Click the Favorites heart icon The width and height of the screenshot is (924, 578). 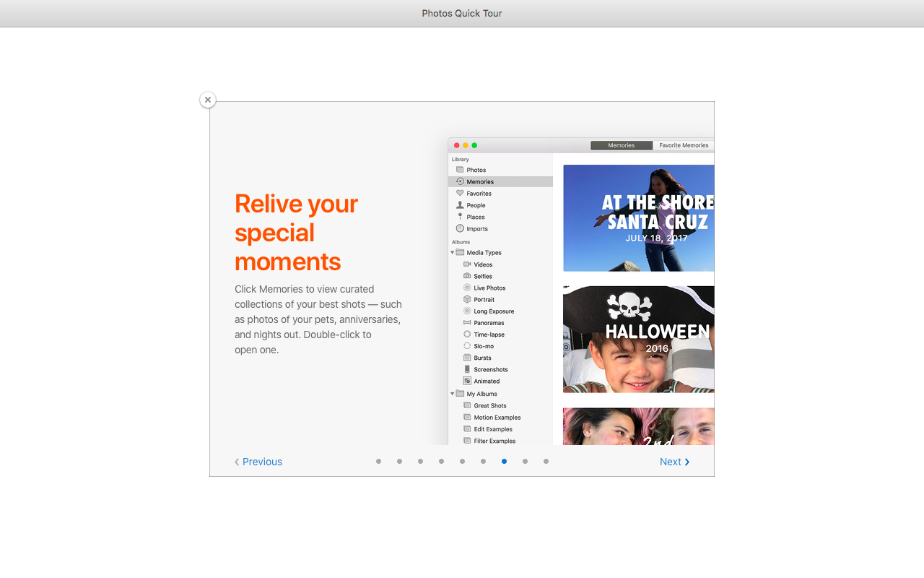coord(460,194)
